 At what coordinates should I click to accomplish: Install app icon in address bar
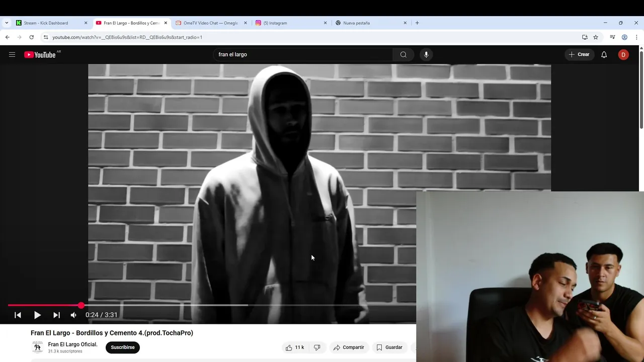coord(585,37)
